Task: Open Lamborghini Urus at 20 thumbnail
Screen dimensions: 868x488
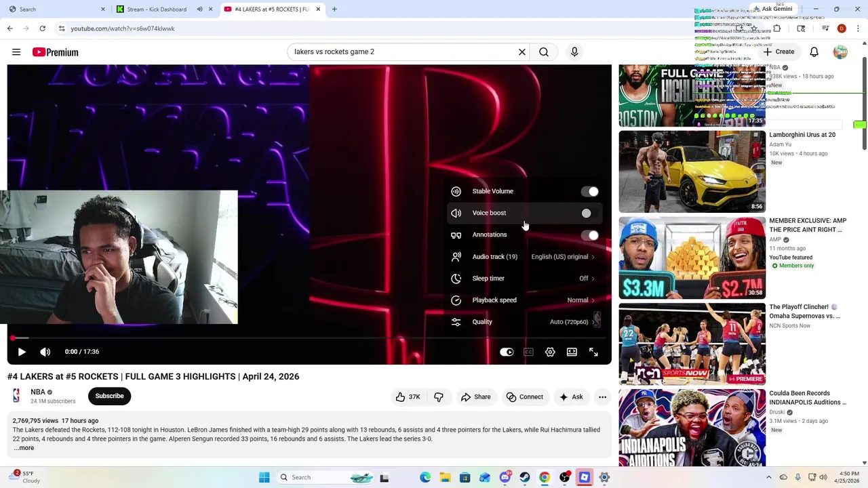Action: [692, 171]
